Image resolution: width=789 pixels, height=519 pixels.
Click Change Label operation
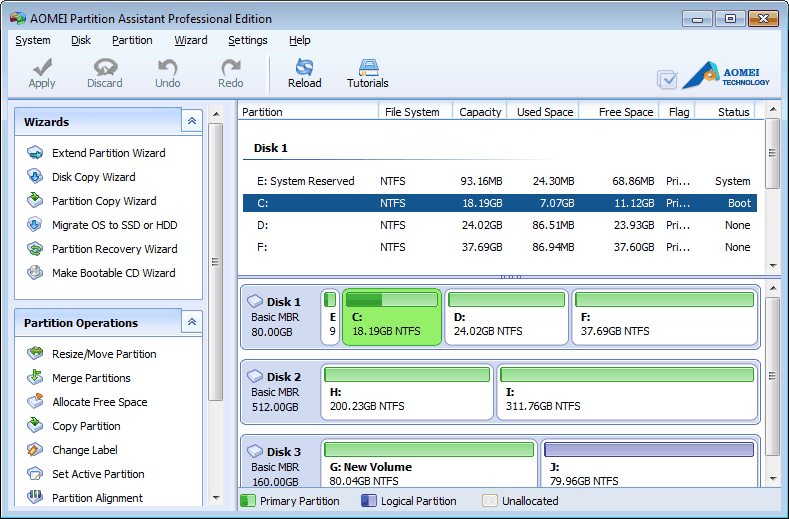pos(85,450)
